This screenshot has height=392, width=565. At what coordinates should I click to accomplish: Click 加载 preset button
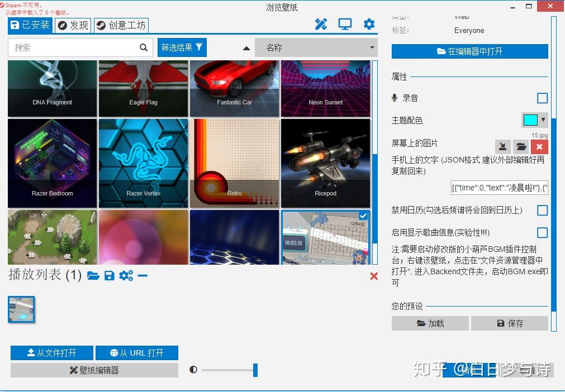[x=430, y=323]
